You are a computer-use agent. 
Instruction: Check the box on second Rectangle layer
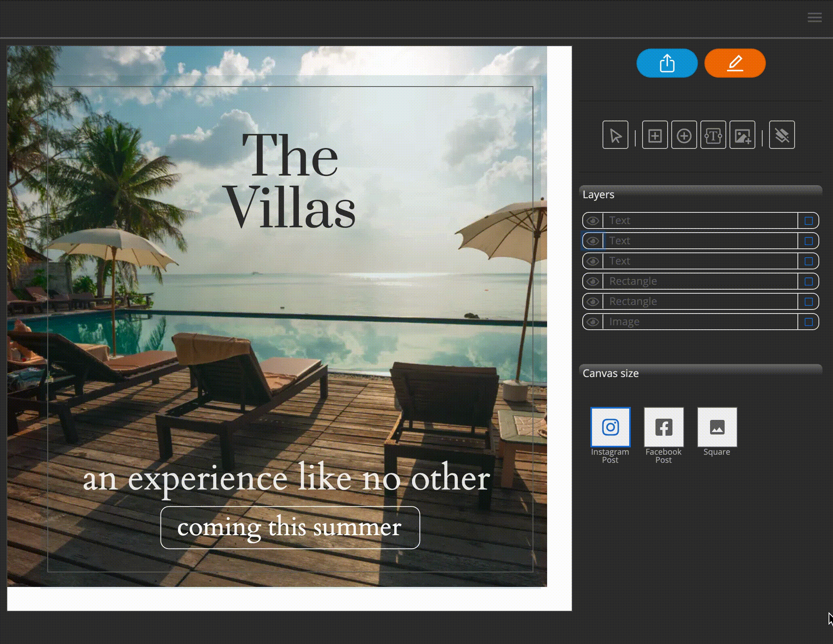[x=808, y=302]
